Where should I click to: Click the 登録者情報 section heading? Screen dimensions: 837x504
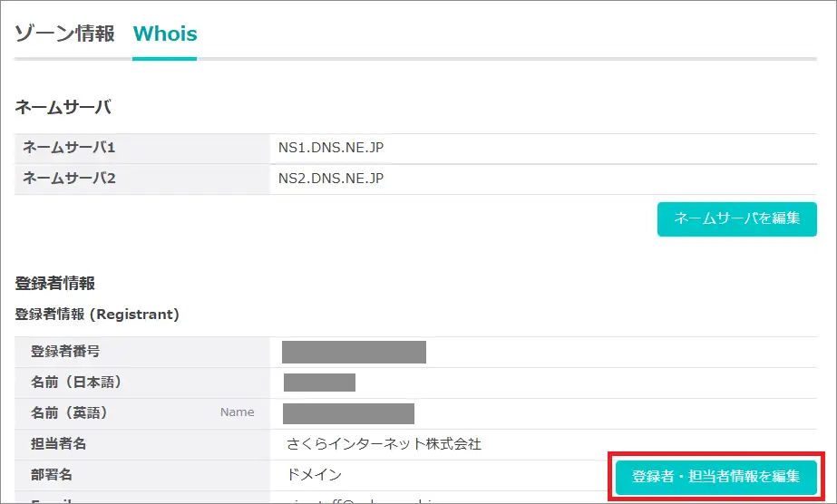(x=54, y=284)
